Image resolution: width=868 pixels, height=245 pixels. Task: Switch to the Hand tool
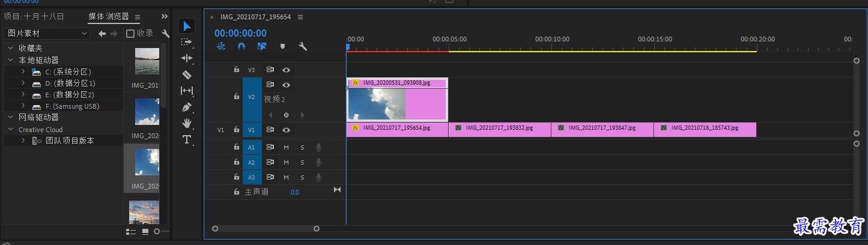(x=187, y=123)
